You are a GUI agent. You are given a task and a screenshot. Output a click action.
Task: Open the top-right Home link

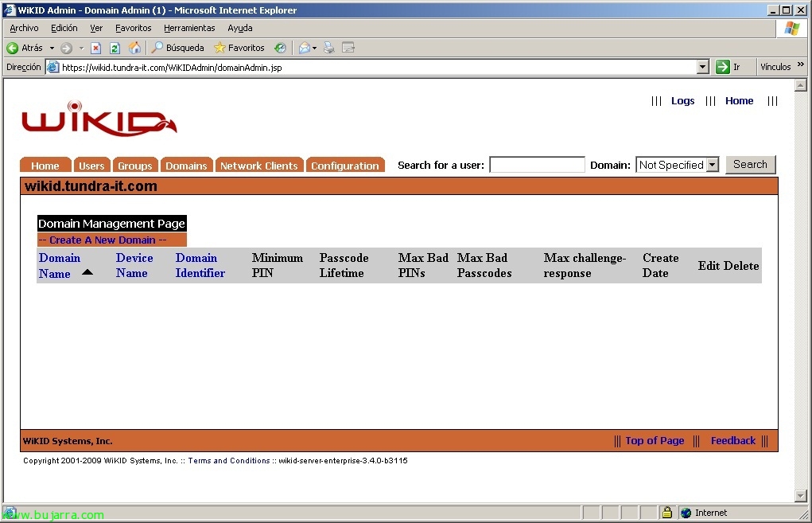[x=739, y=100]
